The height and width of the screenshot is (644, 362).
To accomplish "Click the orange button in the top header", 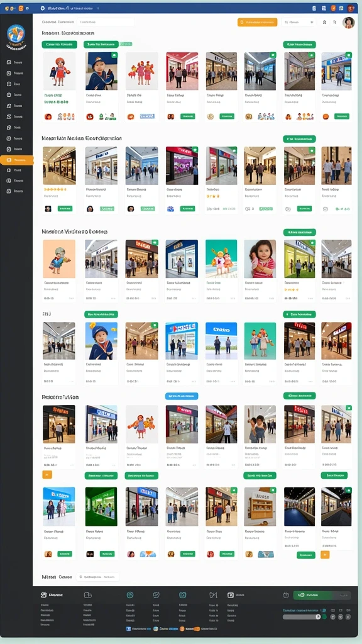I will 257,22.
